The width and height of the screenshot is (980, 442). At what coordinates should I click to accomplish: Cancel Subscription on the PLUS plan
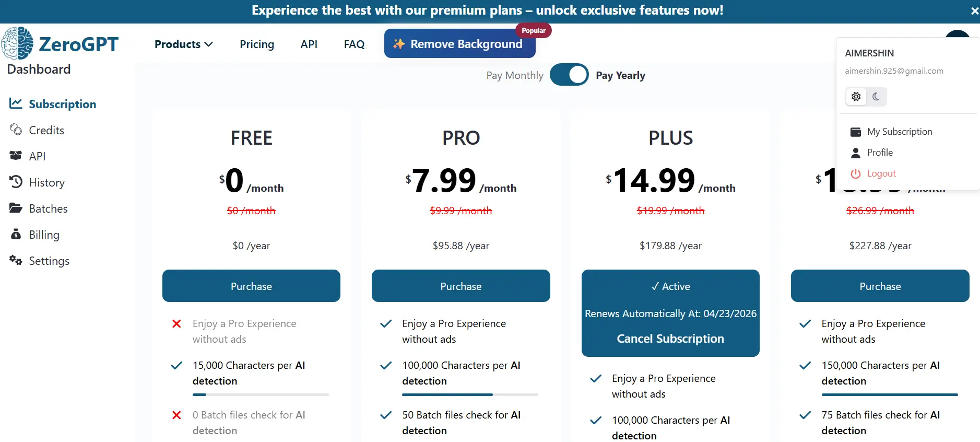tap(670, 339)
